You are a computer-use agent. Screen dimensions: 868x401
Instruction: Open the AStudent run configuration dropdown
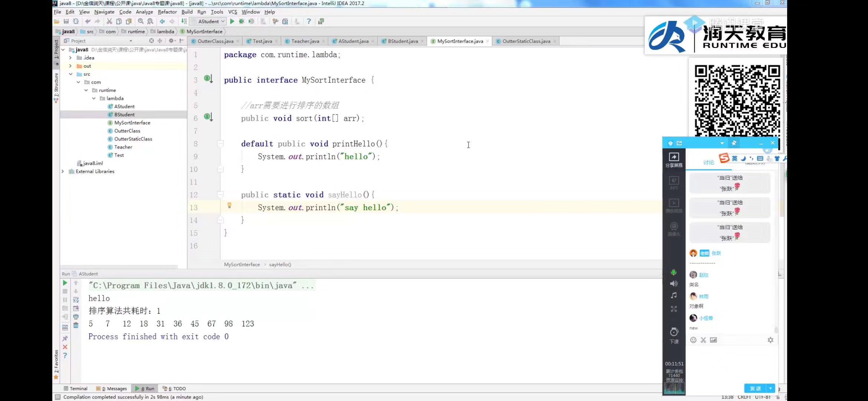point(211,22)
